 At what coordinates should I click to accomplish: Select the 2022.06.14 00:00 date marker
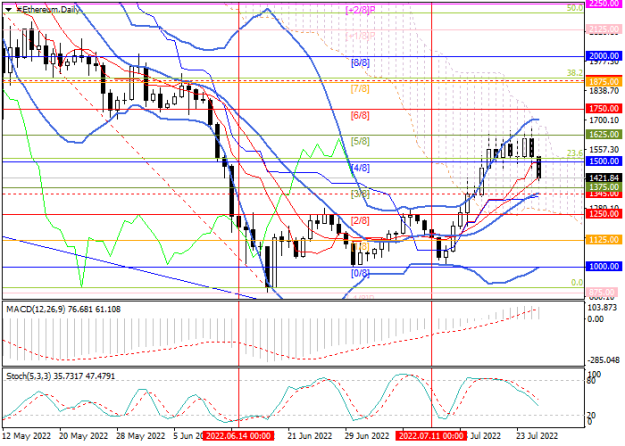pos(238,436)
